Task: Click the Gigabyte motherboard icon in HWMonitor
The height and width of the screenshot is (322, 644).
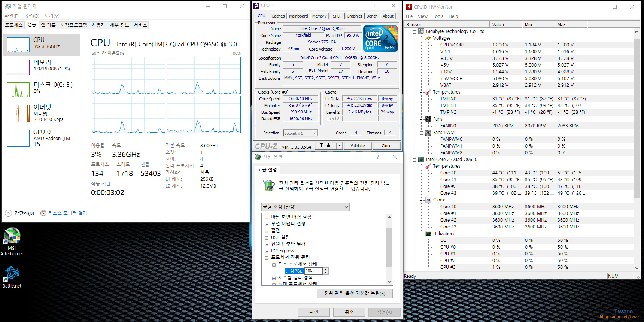Action: pyautogui.click(x=421, y=31)
